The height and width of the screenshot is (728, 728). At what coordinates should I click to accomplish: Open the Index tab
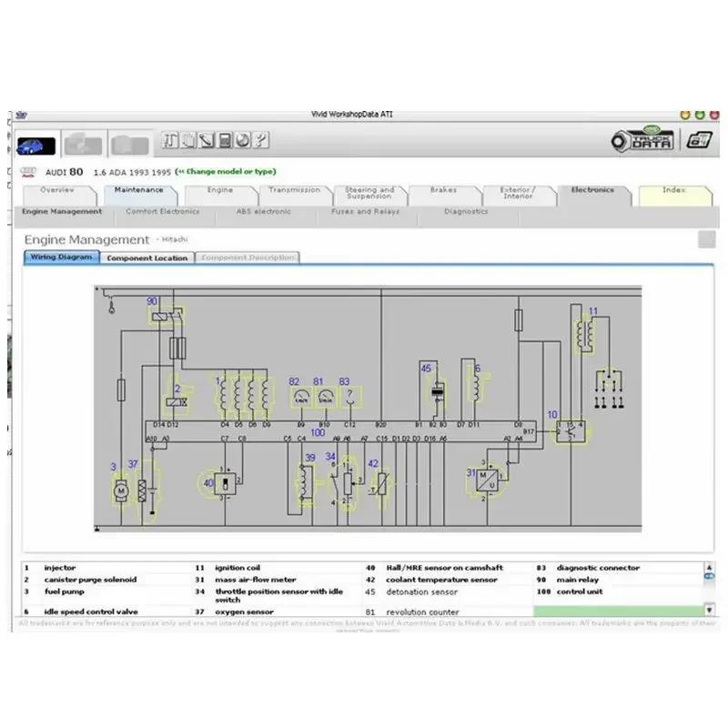(673, 190)
